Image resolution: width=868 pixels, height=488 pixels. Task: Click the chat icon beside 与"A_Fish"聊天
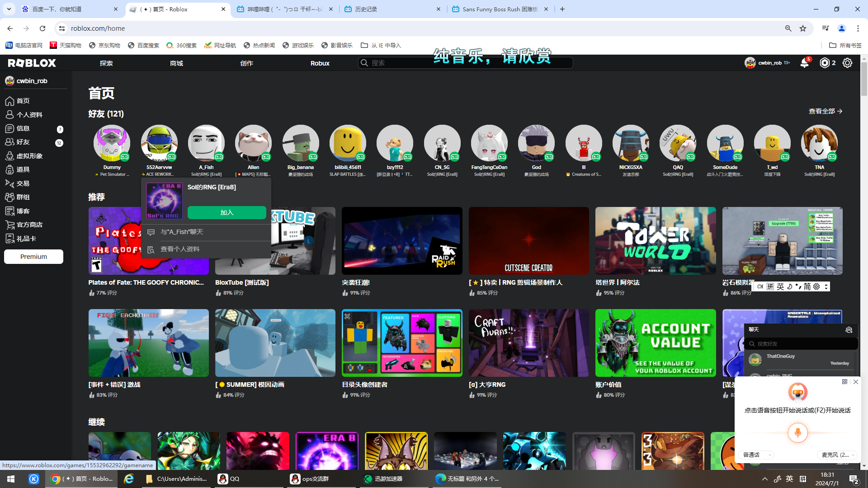151,232
